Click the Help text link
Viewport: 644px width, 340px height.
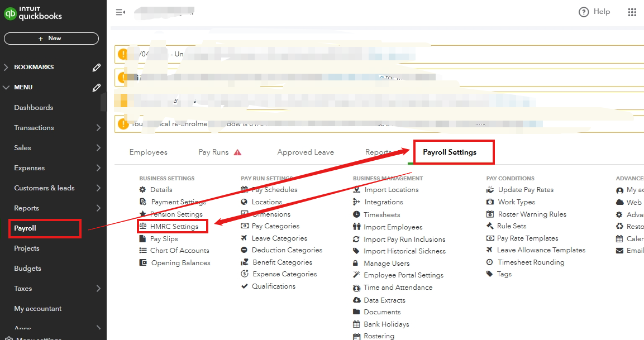[602, 12]
